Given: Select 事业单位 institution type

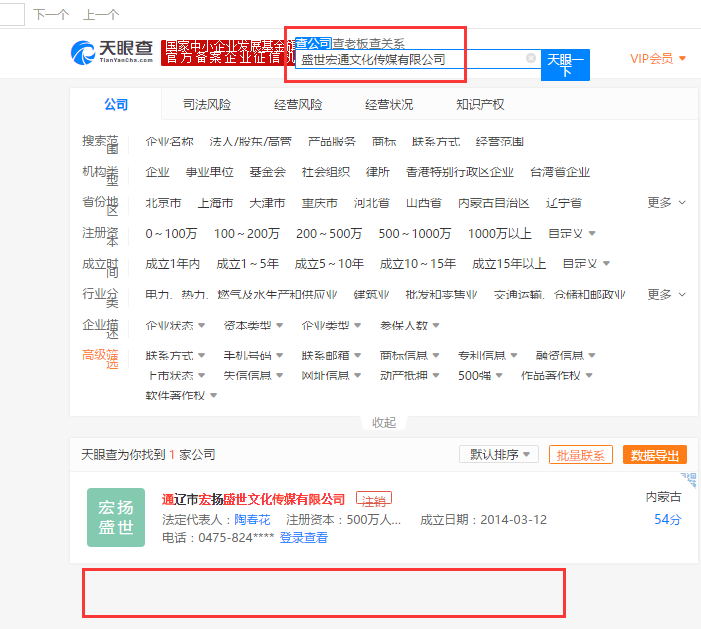Looking at the screenshot, I should pos(210,172).
